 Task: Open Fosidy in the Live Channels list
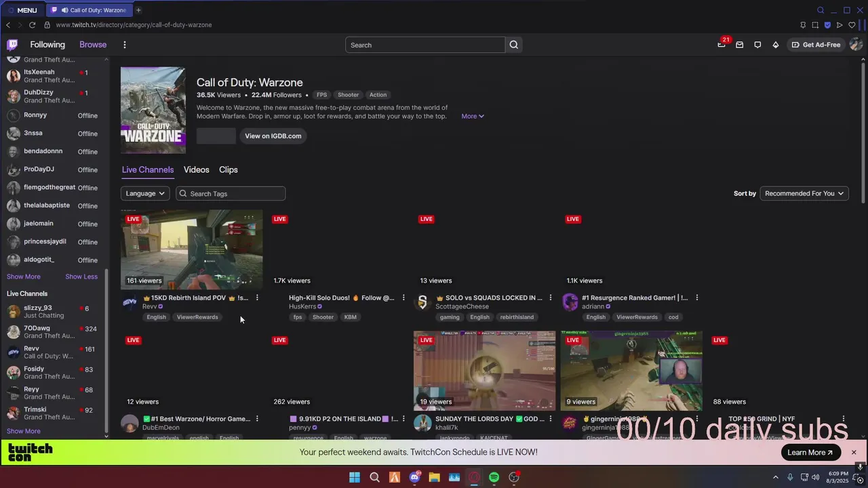(x=56, y=373)
